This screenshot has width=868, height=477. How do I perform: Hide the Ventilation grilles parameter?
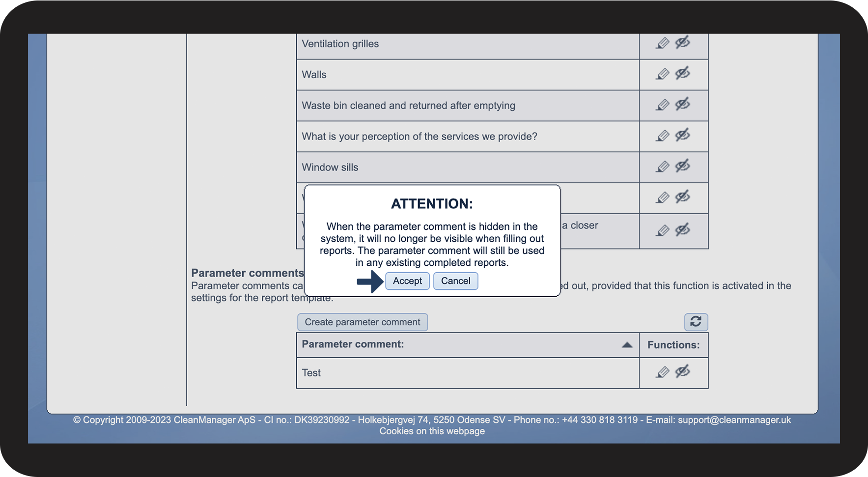[682, 43]
